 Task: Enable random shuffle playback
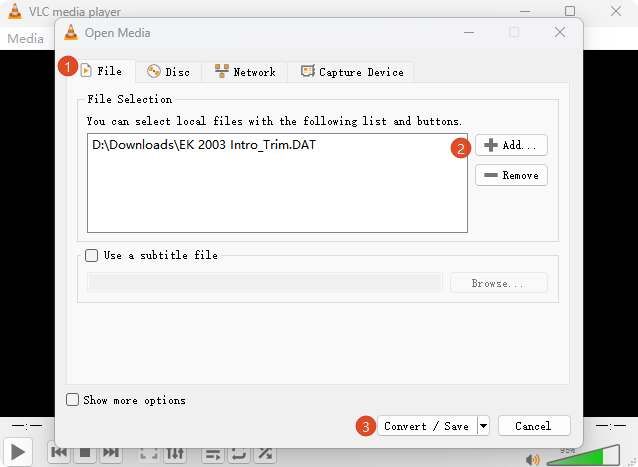point(265,453)
